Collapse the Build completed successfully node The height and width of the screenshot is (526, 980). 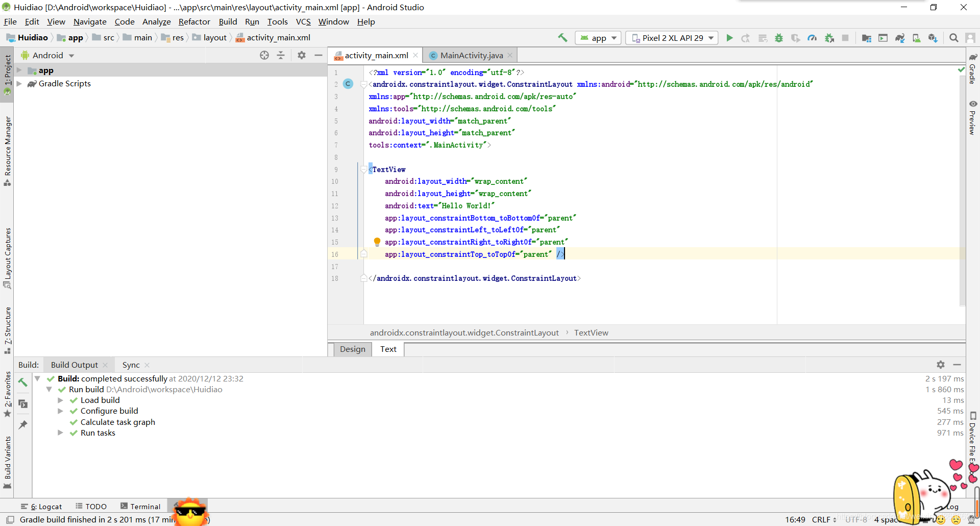click(38, 378)
